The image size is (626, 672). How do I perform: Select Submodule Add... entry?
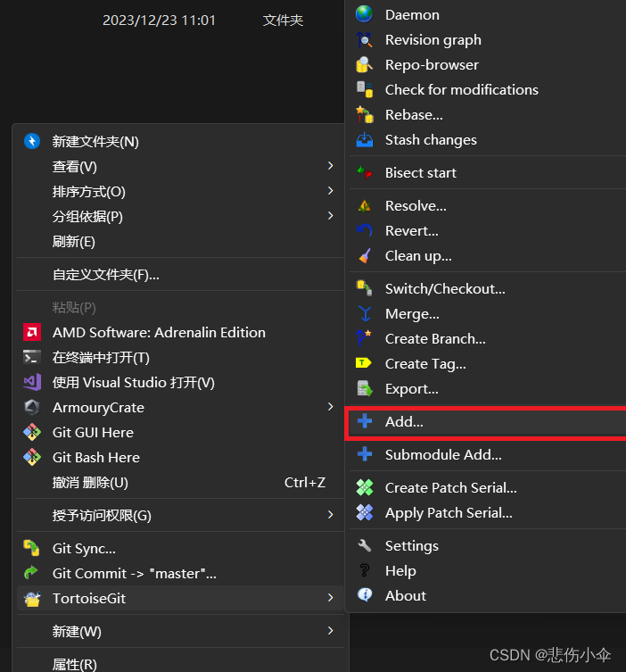(487, 455)
